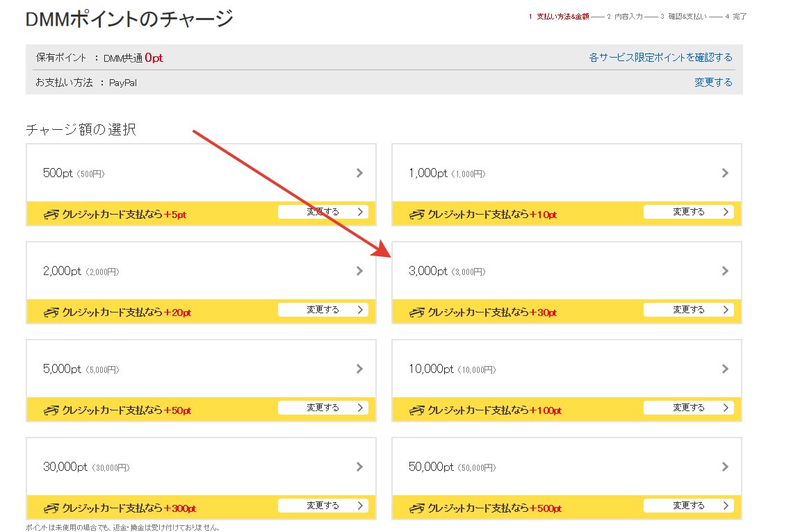Click 変更する in the +10pt credit card banner

tap(689, 212)
